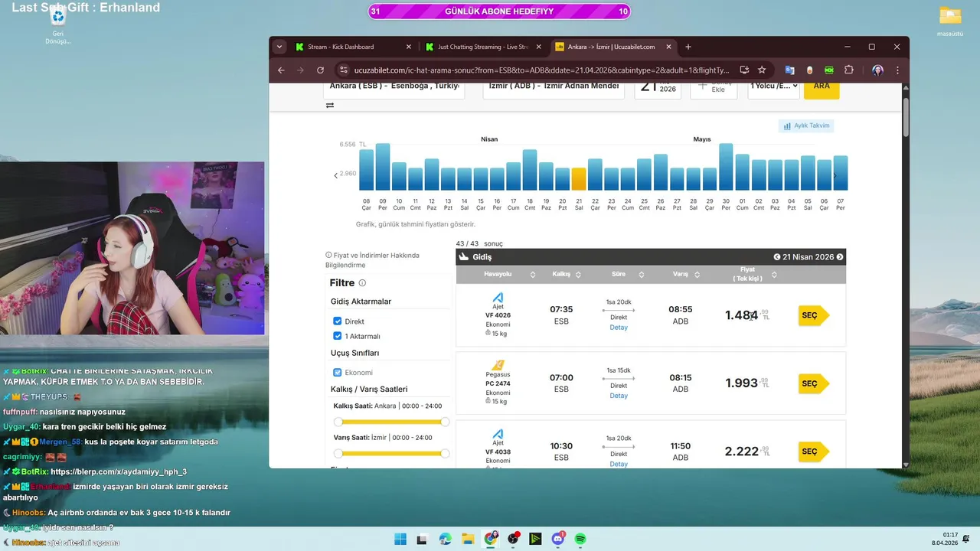Select the highlighted 21 Sal bar in chart
Screen dimensions: 980x551
(579, 179)
